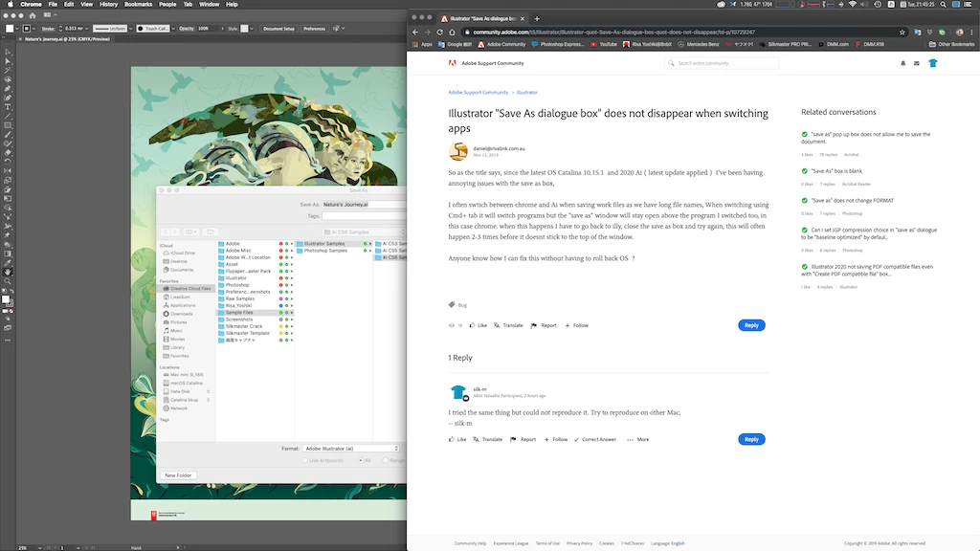Image resolution: width=980 pixels, height=551 pixels.
Task: Select the Paintbrush tool
Action: pyautogui.click(x=8, y=134)
